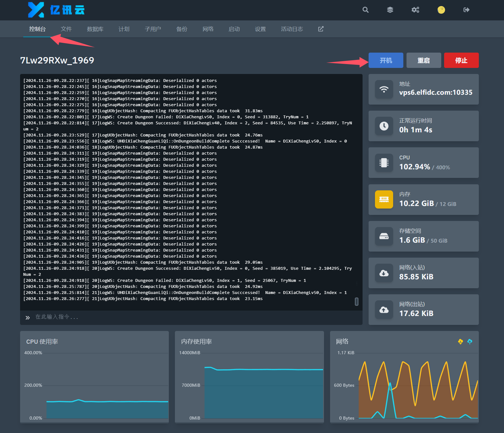Click the address vps6.elfidc.com:10335
Image resolution: width=504 pixels, height=433 pixels.
[436, 92]
